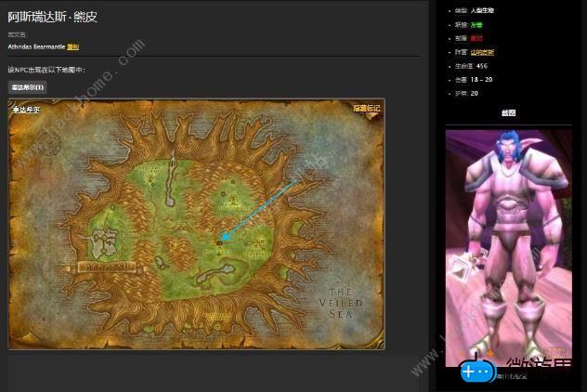Screen dimensions: 587x392
Task: Click the English name Athridas Bearmantle
Action: tap(36, 46)
